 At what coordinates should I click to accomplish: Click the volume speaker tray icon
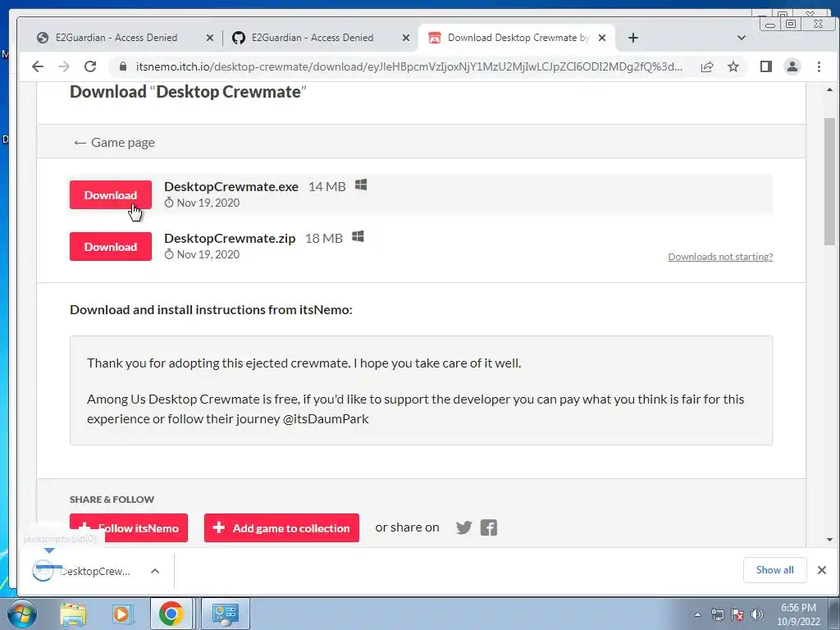tap(756, 614)
